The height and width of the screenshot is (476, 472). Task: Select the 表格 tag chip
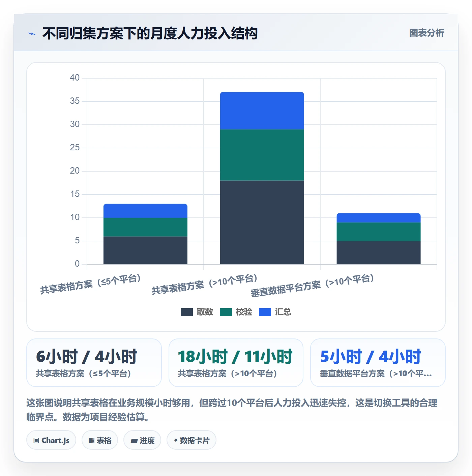coord(100,440)
